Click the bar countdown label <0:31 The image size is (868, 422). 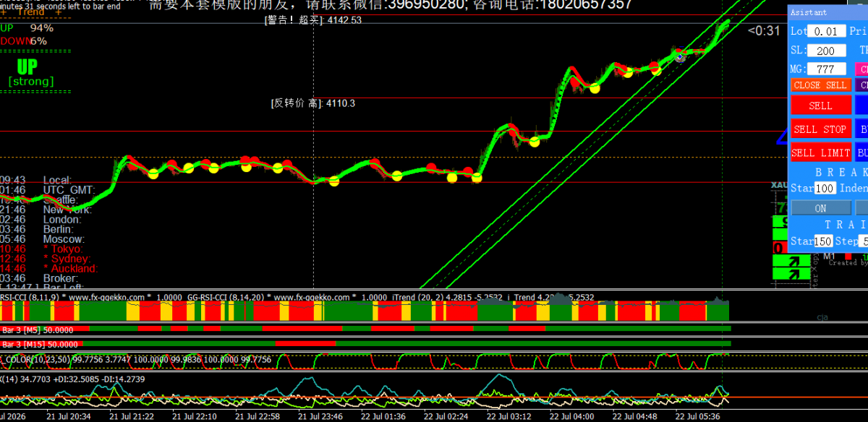pyautogui.click(x=765, y=30)
